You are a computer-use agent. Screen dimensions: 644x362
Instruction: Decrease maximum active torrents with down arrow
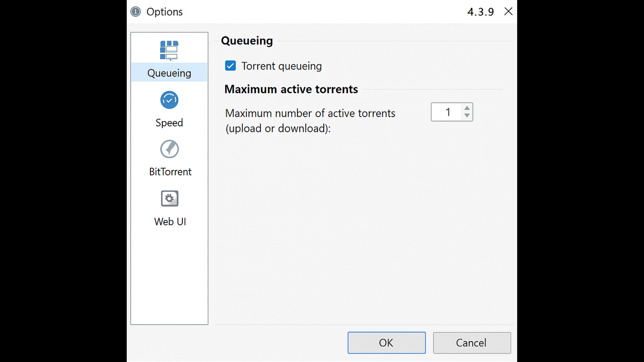[467, 116]
